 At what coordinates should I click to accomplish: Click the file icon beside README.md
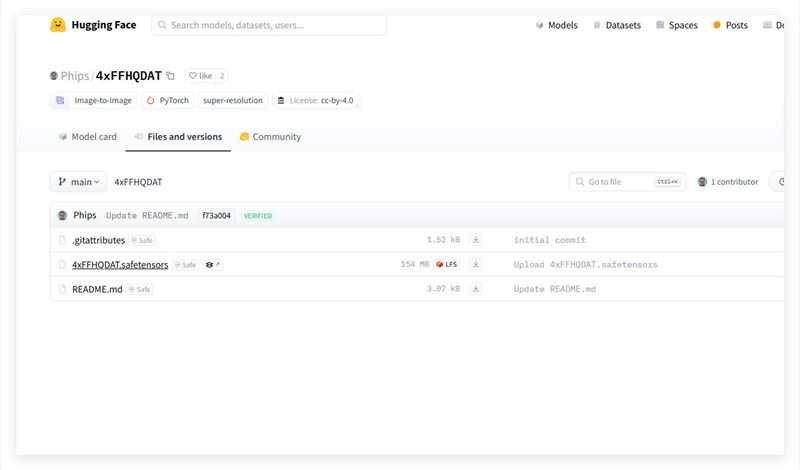pyautogui.click(x=62, y=289)
